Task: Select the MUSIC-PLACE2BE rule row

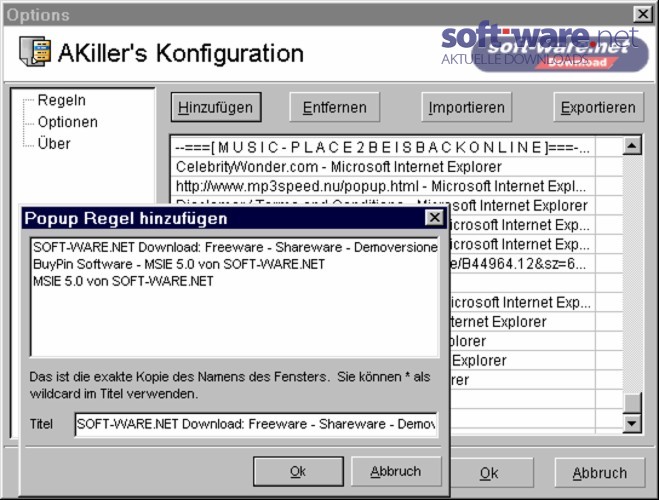Action: click(x=383, y=147)
